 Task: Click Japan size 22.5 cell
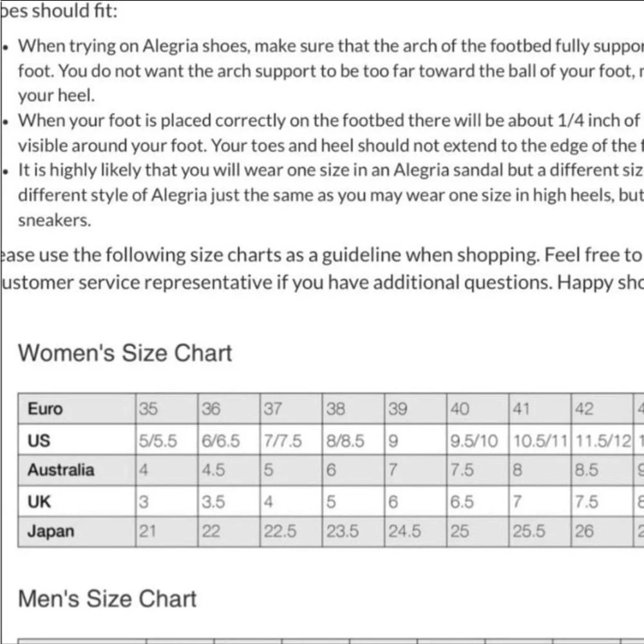[290, 531]
